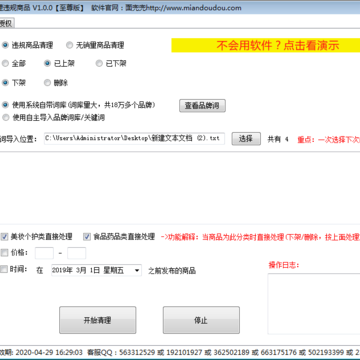Select the 无销量商品清理 radio option
This screenshot has height=360, width=360.
tap(69, 45)
